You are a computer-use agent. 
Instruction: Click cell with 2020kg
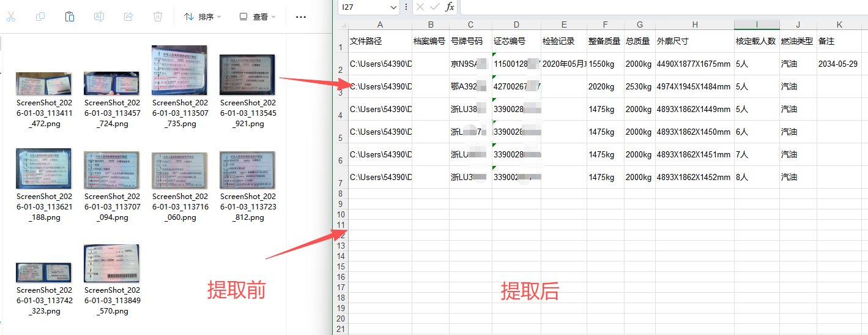click(605, 86)
